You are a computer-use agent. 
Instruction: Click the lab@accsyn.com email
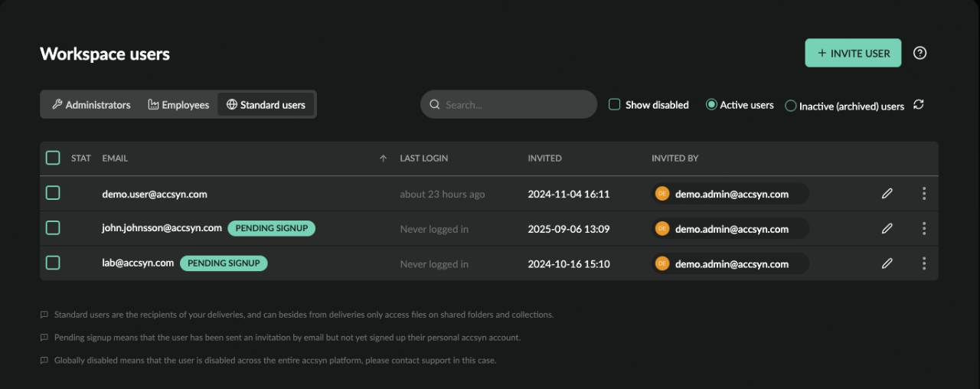138,263
